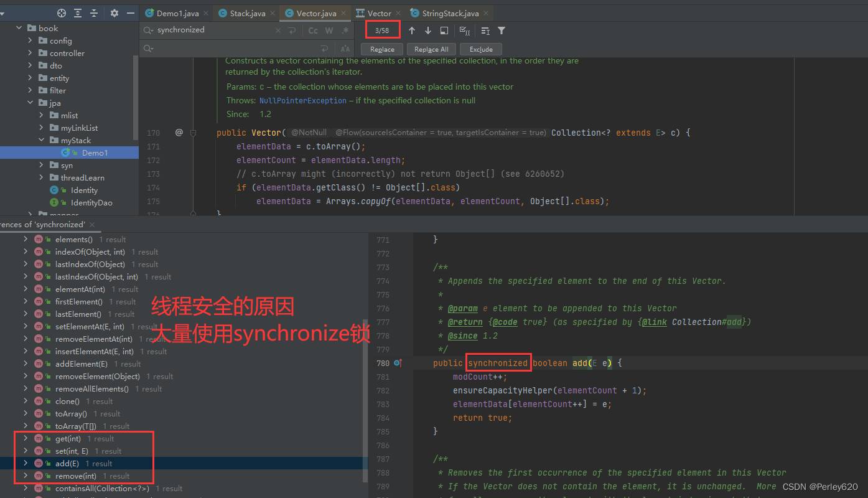Collapse the book folder
The width and height of the screenshot is (868, 498).
point(19,28)
